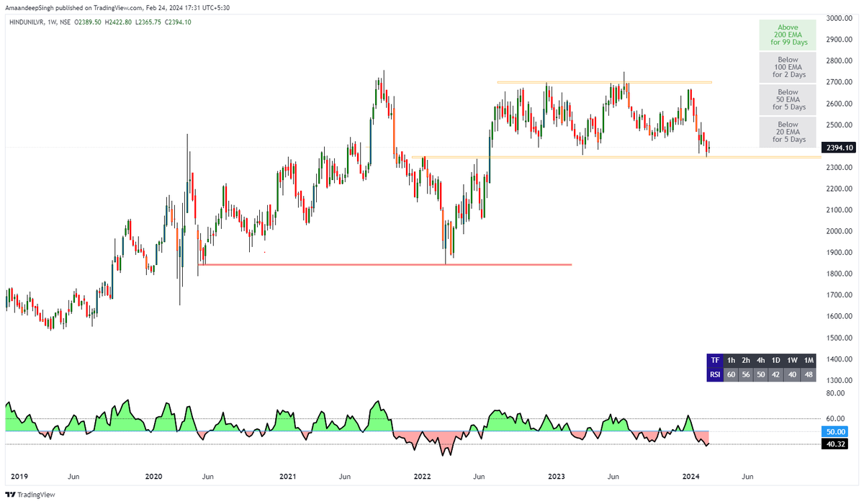Click the 1300.00 price axis label
This screenshot has height=504, width=864.
840,380
